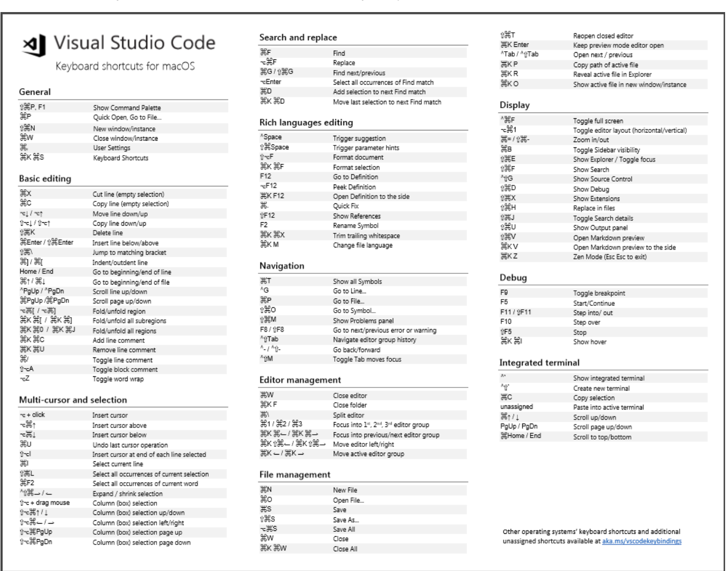The height and width of the screenshot is (571, 728).
Task: Click the 'Quick Fix' entry
Action: pos(345,206)
